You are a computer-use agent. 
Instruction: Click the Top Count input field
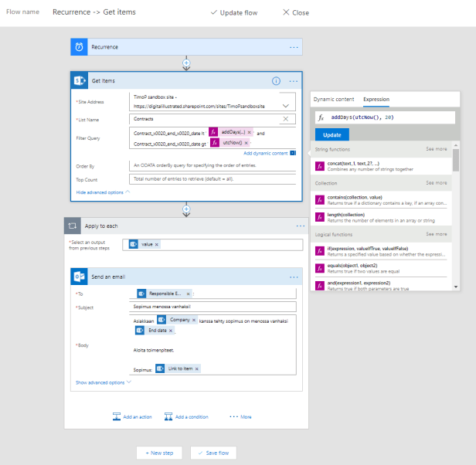tap(213, 178)
